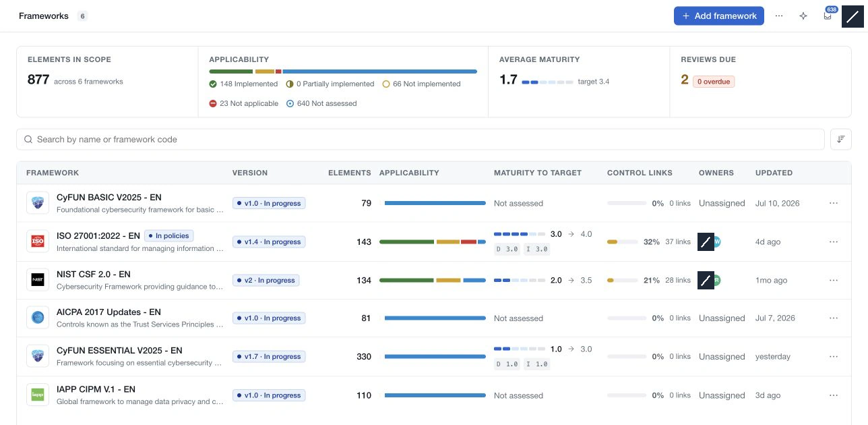Image resolution: width=868 pixels, height=425 pixels.
Task: Click the D 3.0 maturity chip
Action: [x=507, y=249]
